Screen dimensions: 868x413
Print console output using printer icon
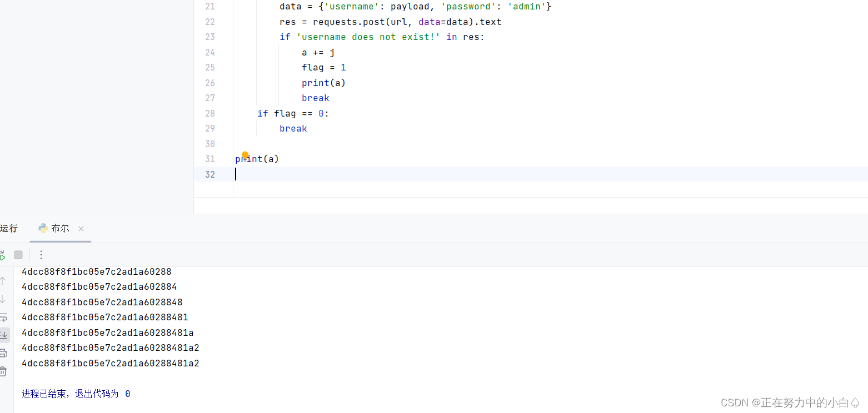[4, 352]
